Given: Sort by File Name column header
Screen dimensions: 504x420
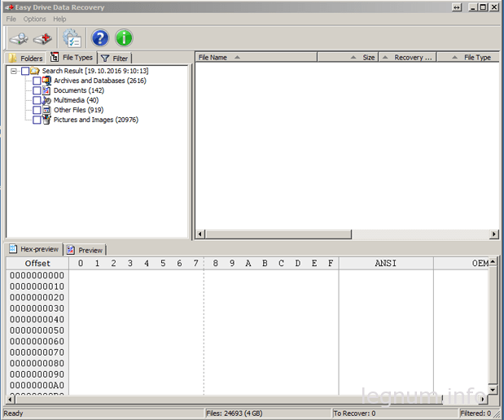Looking at the screenshot, I should pyautogui.click(x=256, y=57).
